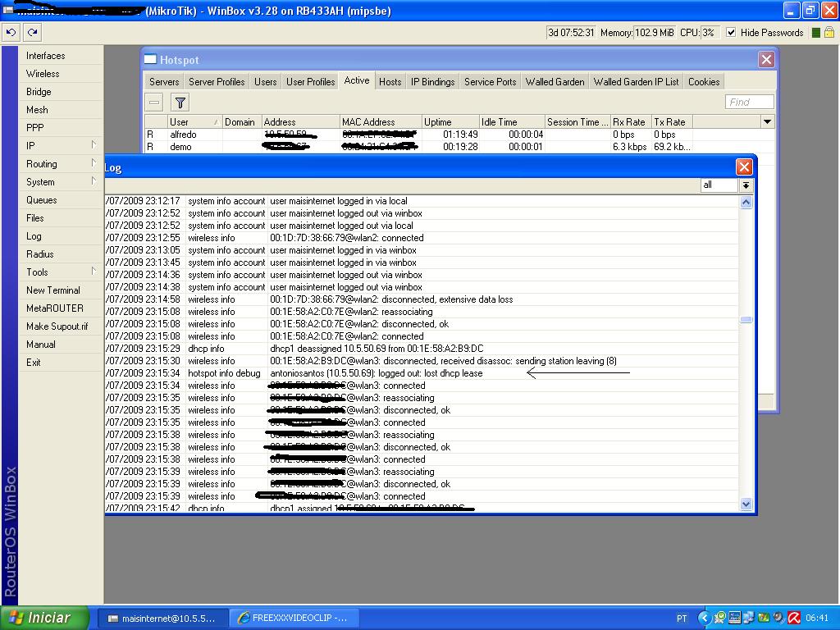
Task: Open the 'all' topic dropdown in Log
Action: coord(746,185)
